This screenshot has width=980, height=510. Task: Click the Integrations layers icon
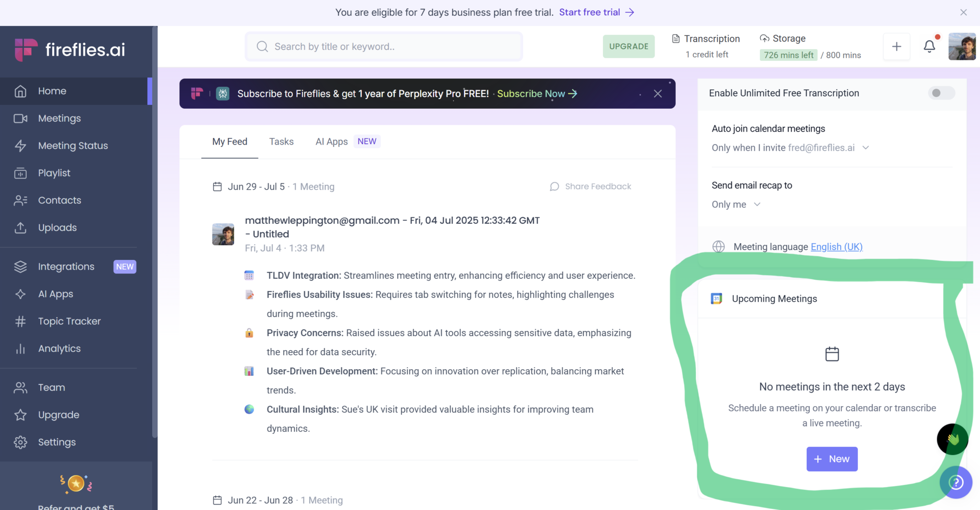pyautogui.click(x=20, y=267)
